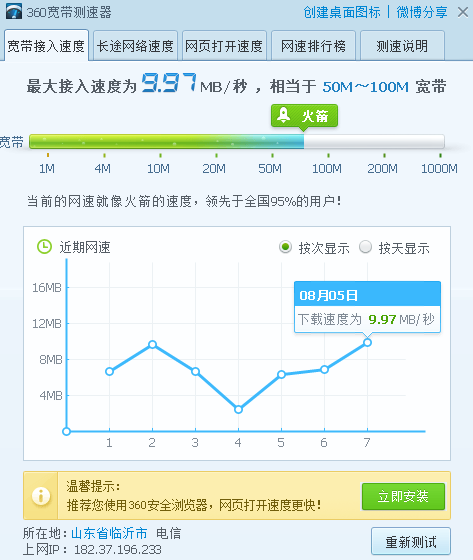
Task: Click the 重新测试 button
Action: 411,542
